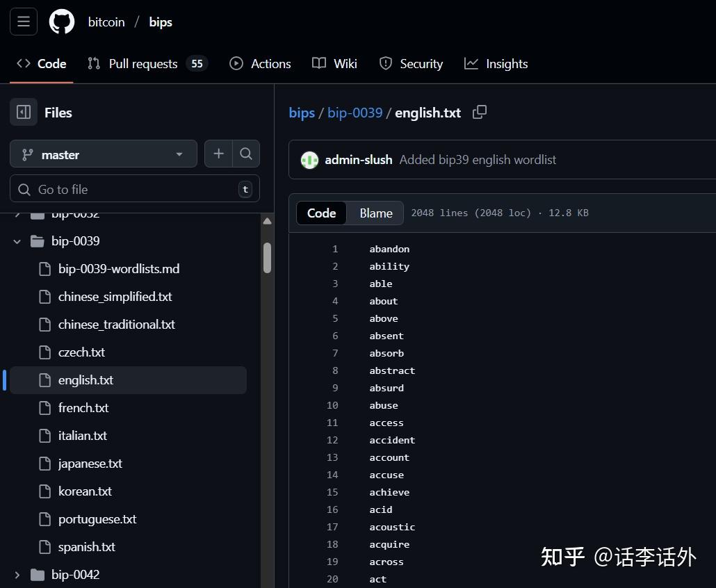The image size is (716, 588).
Task: Click the bip-0039 folder name
Action: [75, 241]
